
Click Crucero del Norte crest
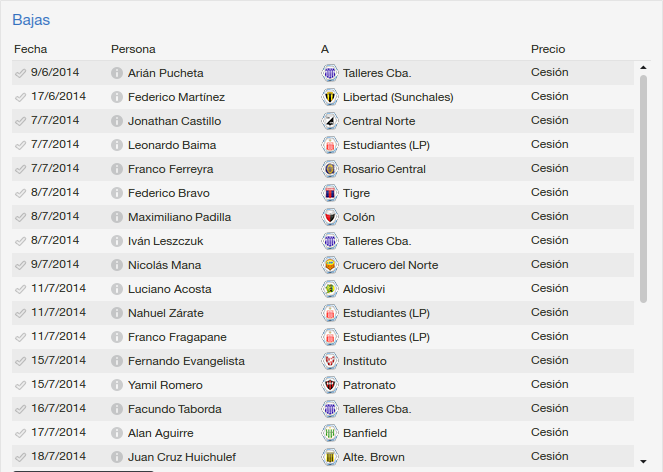pos(330,265)
